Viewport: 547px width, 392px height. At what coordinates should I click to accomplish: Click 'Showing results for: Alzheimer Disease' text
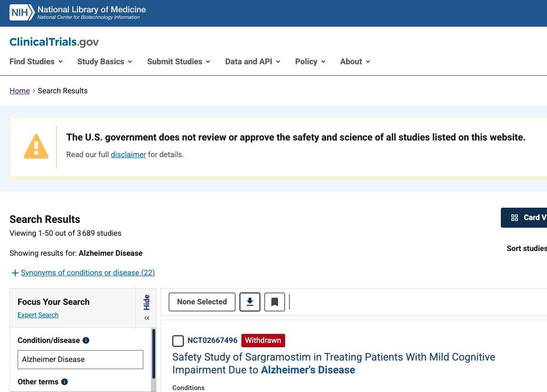click(x=76, y=253)
